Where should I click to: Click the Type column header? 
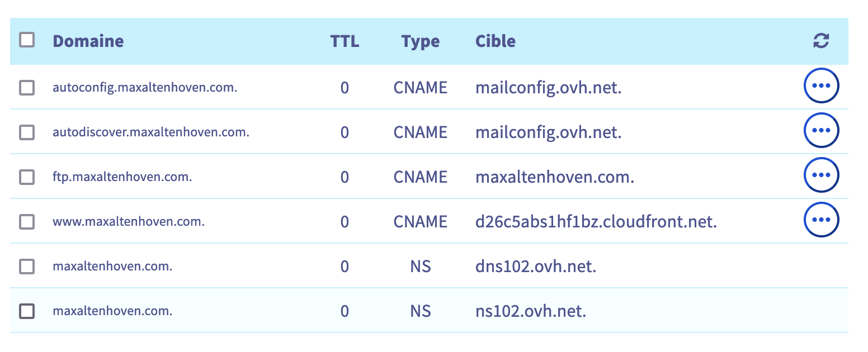click(x=420, y=41)
